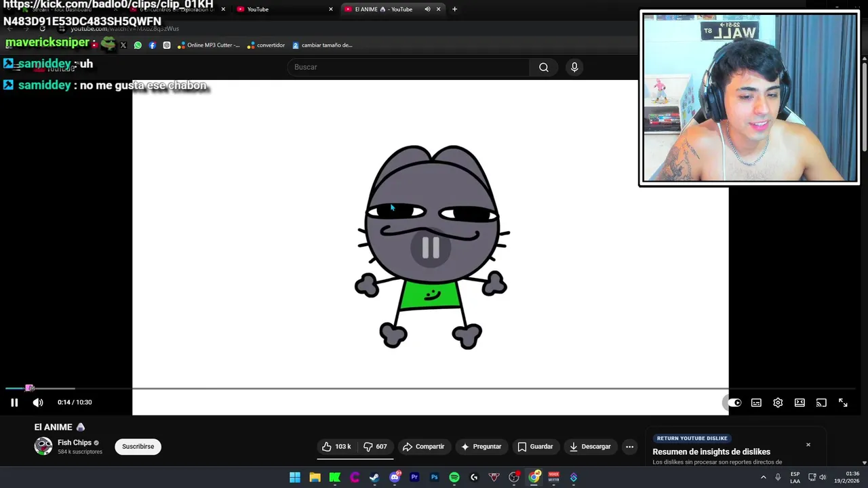The height and width of the screenshot is (488, 868).
Task: Click the system tray microphone icon
Action: (778, 477)
